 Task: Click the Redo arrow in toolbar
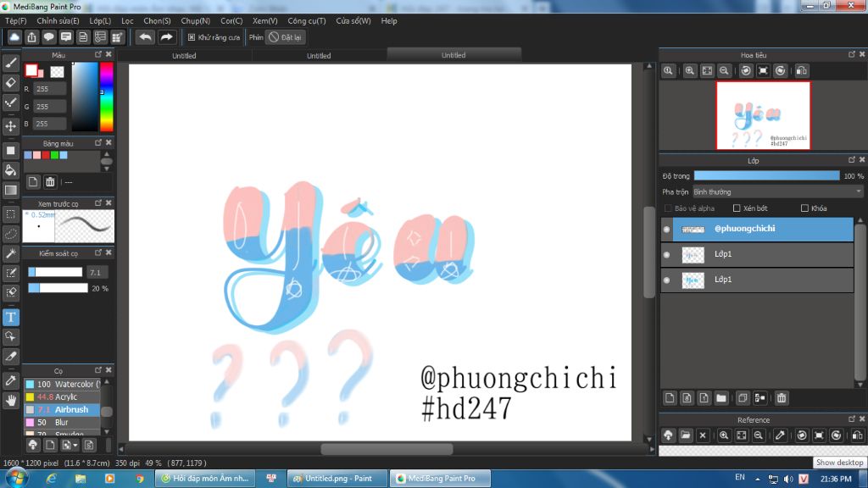tap(166, 37)
